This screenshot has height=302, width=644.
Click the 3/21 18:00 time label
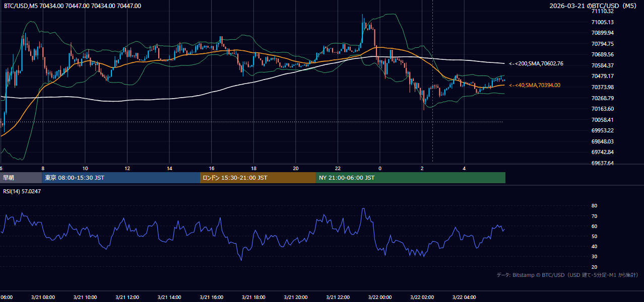(x=253, y=297)
